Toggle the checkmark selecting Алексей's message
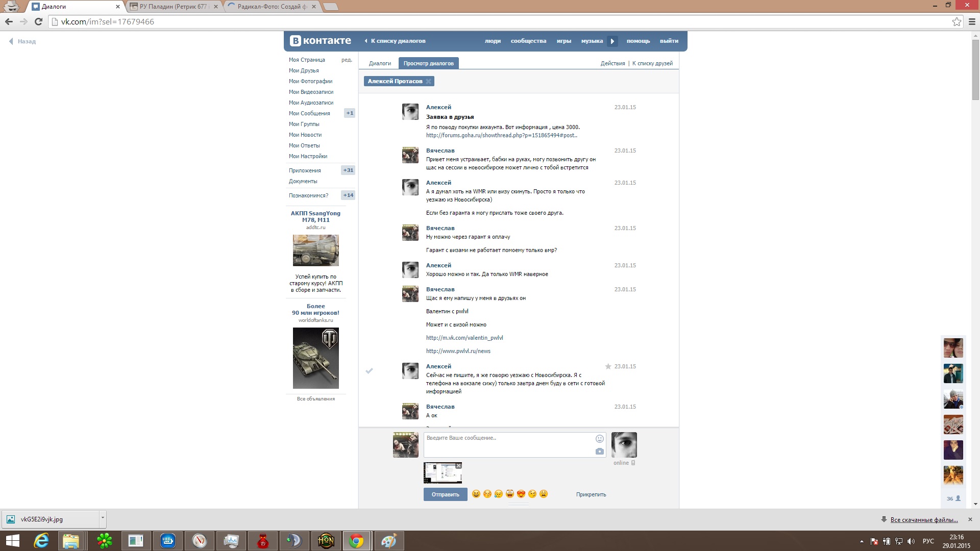The width and height of the screenshot is (980, 551). click(x=369, y=371)
